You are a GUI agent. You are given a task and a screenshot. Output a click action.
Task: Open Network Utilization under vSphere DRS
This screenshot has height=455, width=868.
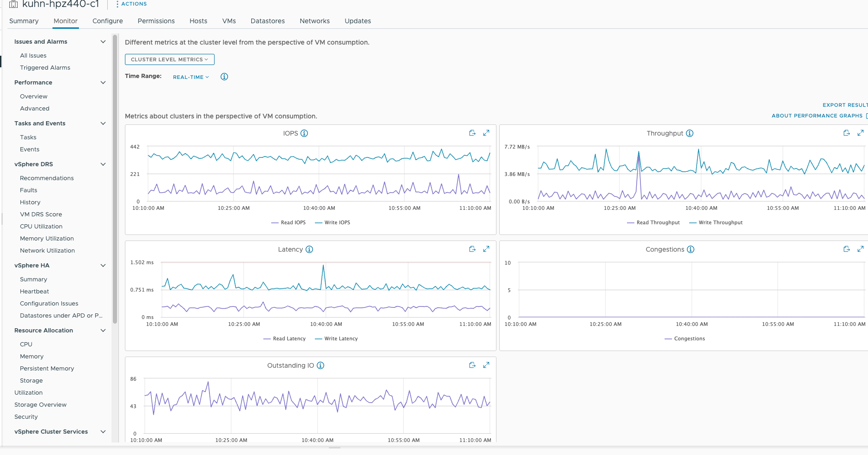pos(47,251)
